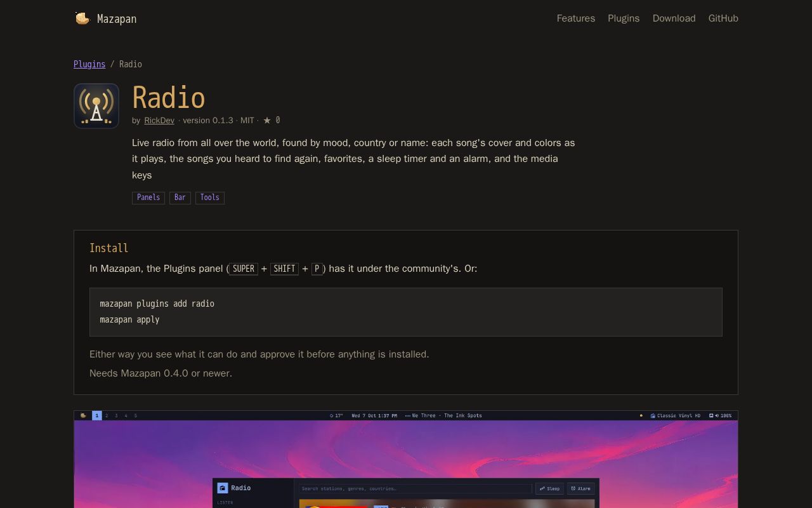Viewport: 812px width, 508px height.
Task: Open the Radio plugin screenshot preview
Action: pyautogui.click(x=406, y=460)
